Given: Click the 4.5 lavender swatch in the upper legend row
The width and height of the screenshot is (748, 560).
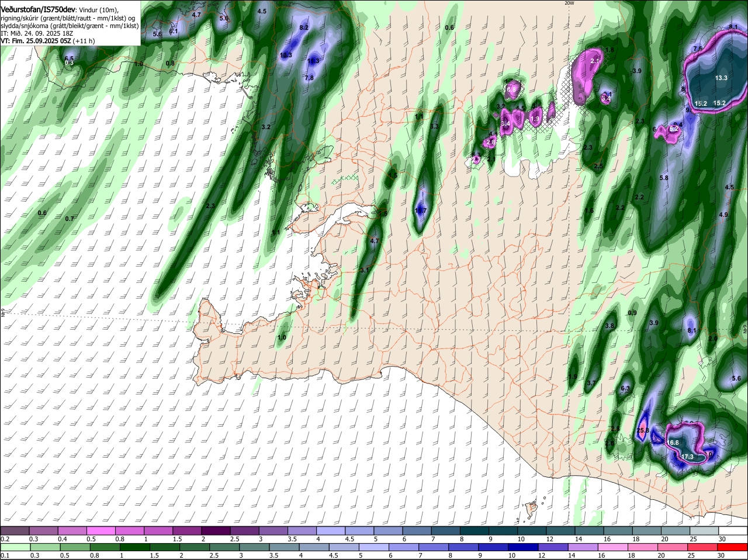Looking at the screenshot, I should [360, 530].
